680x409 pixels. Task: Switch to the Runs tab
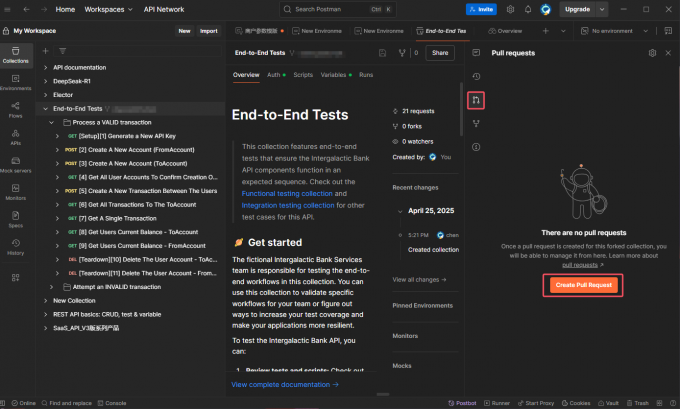point(366,75)
